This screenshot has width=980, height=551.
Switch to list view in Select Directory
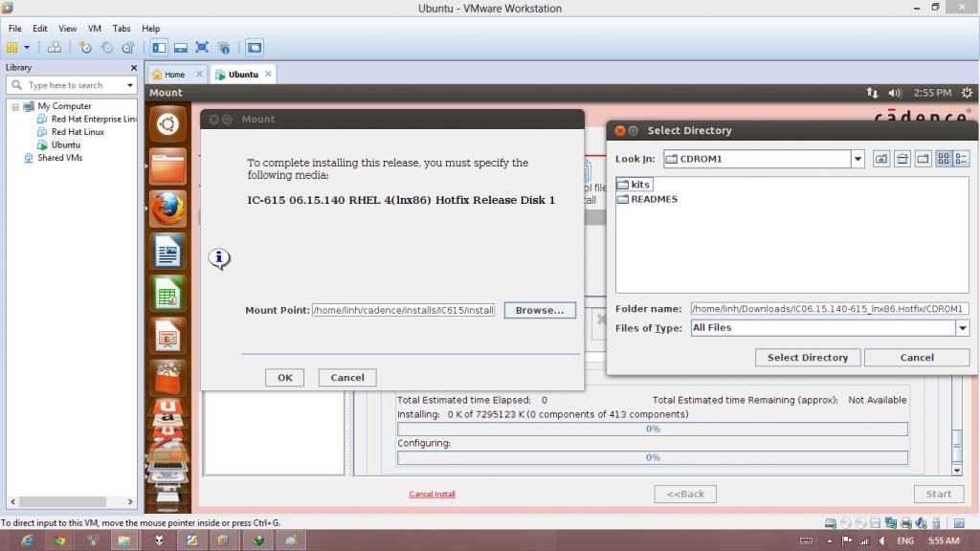tap(944, 159)
